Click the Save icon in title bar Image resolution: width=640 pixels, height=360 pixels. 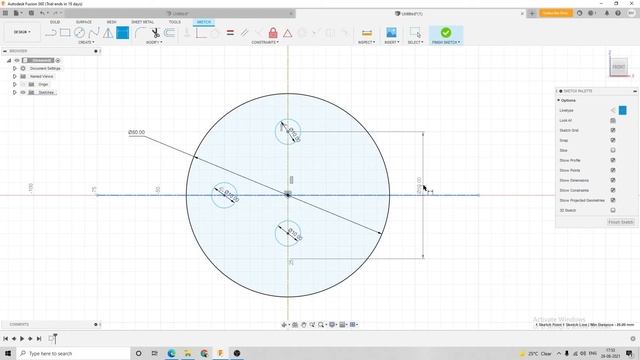point(31,13)
